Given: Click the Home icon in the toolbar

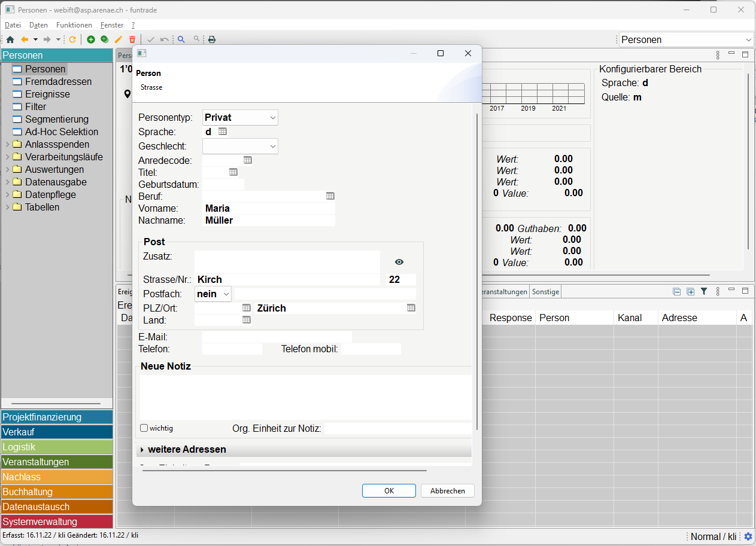Looking at the screenshot, I should click(x=10, y=39).
